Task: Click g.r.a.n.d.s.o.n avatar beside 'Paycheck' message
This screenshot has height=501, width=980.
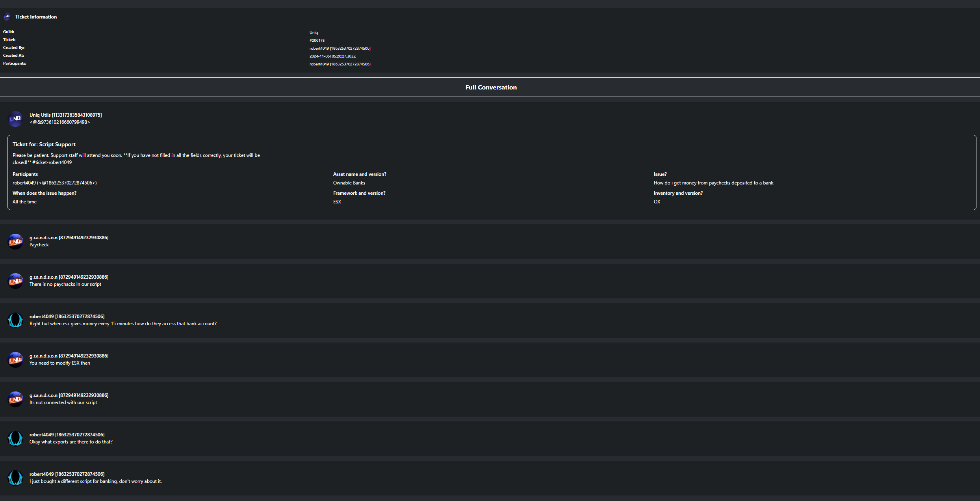Action: pos(15,241)
